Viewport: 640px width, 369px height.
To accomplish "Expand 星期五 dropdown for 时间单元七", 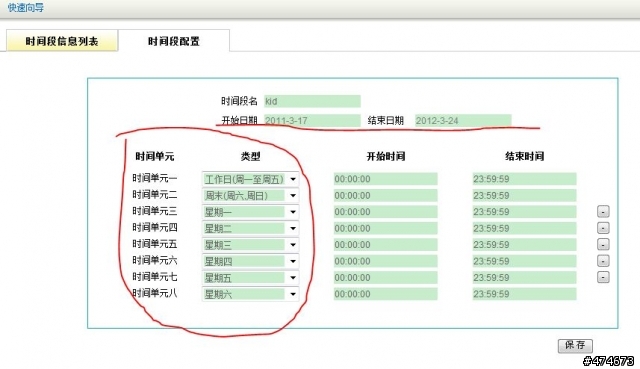I will coord(250,278).
